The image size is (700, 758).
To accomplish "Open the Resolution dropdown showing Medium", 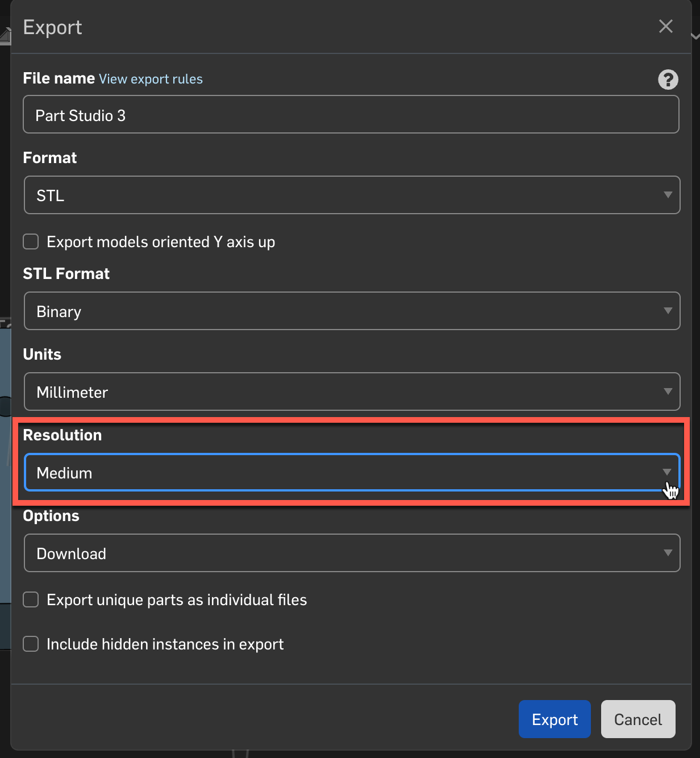I will tap(352, 472).
